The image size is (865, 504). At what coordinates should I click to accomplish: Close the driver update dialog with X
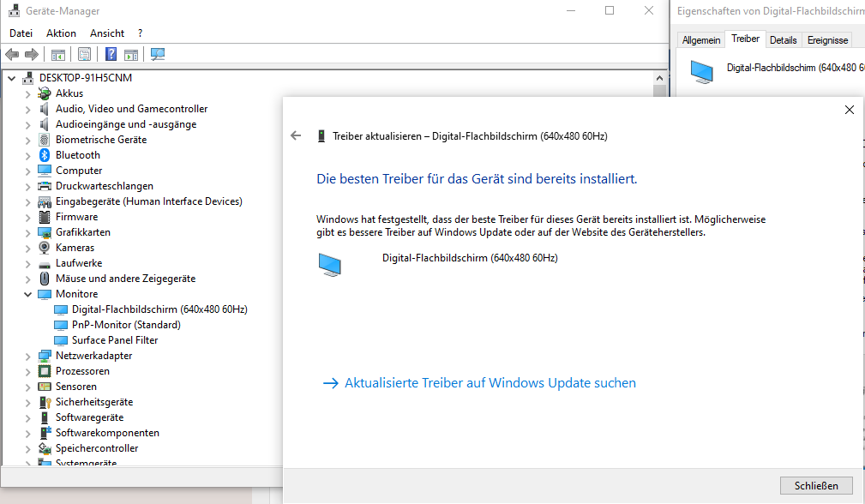[850, 110]
